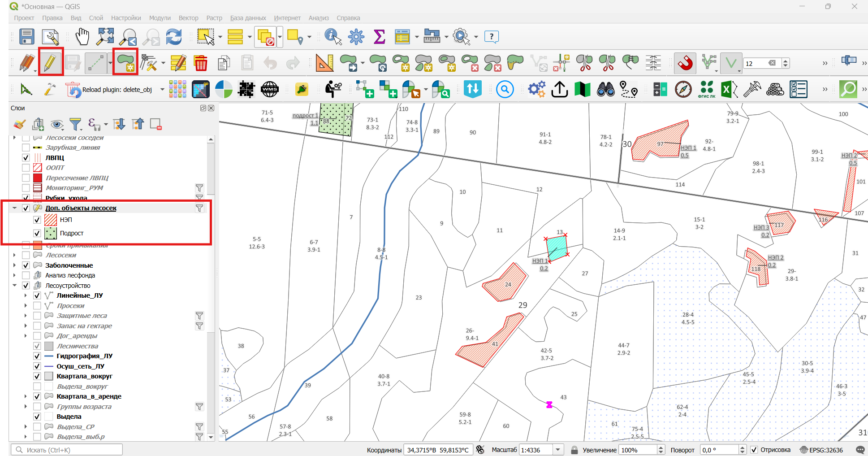The width and height of the screenshot is (868, 456).
Task: Click the red trash Delete Selected icon
Action: point(201,63)
